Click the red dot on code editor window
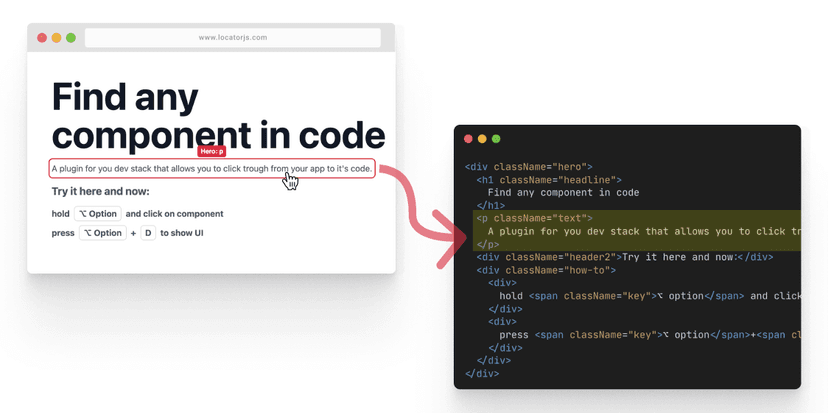 [468, 139]
